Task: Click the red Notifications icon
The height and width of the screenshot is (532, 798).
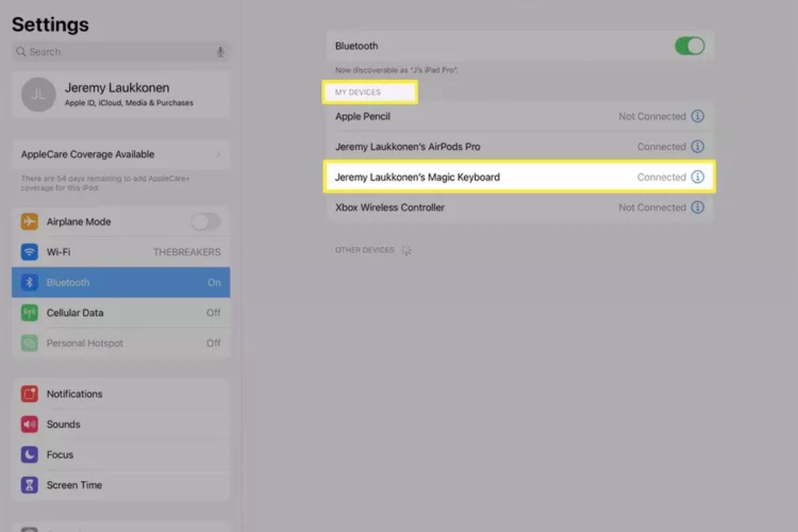Action: (29, 394)
